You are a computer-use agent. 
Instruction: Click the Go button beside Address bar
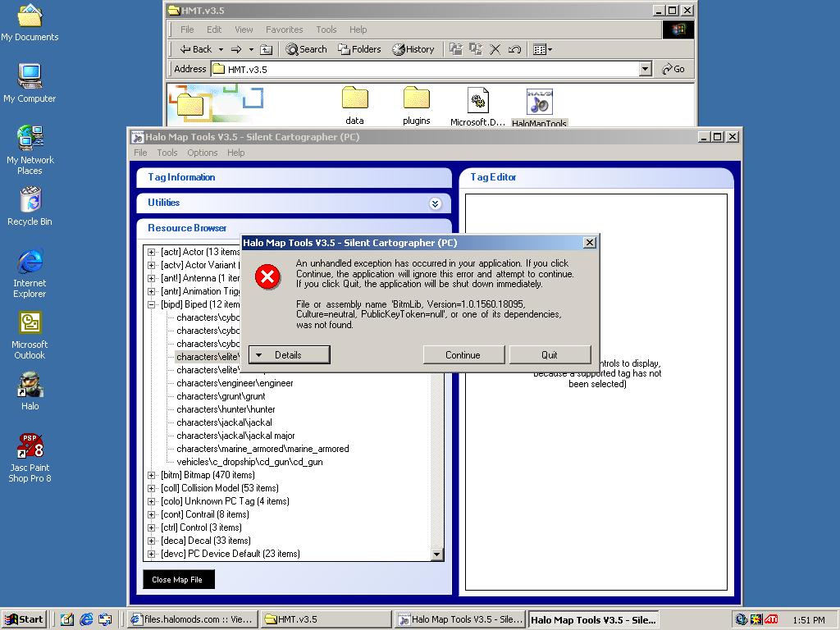(674, 69)
